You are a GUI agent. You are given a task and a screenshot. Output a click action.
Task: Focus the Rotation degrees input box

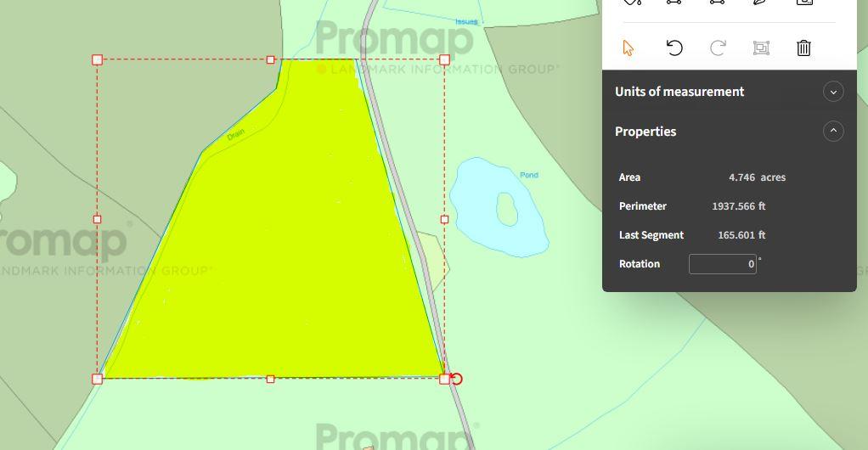(721, 264)
